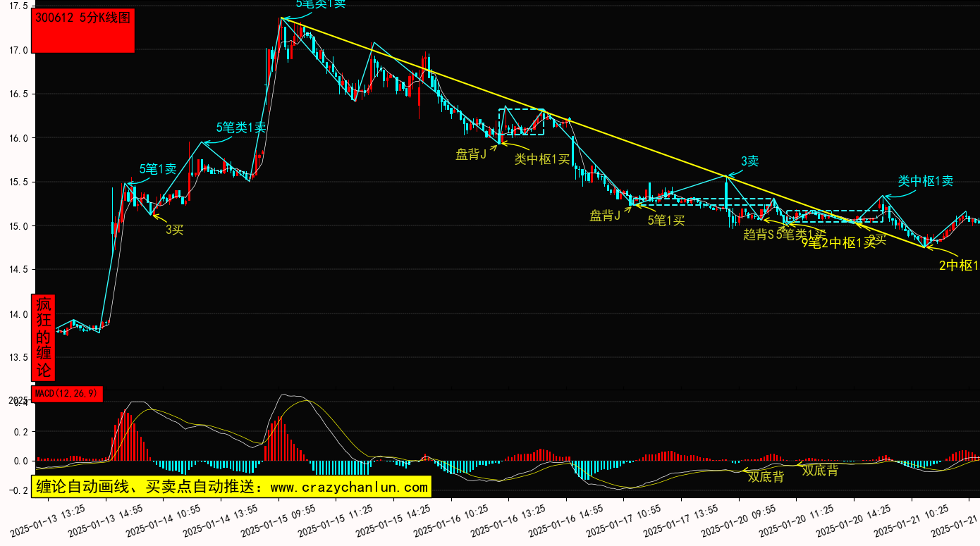
Task: Click the 5笔1卖 sell signal annotation
Action: [158, 169]
